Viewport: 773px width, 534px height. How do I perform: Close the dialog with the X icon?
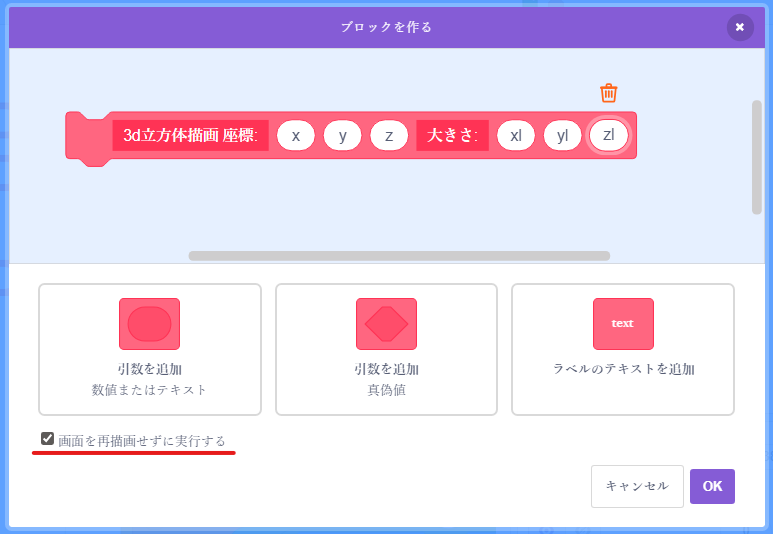click(739, 27)
